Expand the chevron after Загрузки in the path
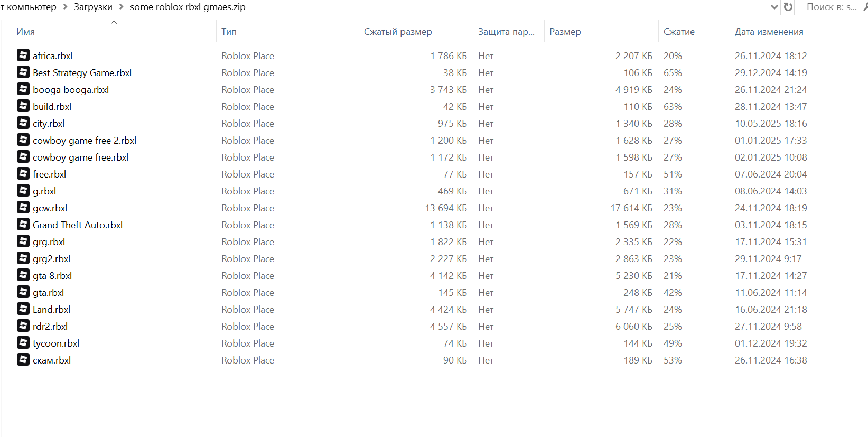Viewport: 868px width, 437px height. [121, 7]
